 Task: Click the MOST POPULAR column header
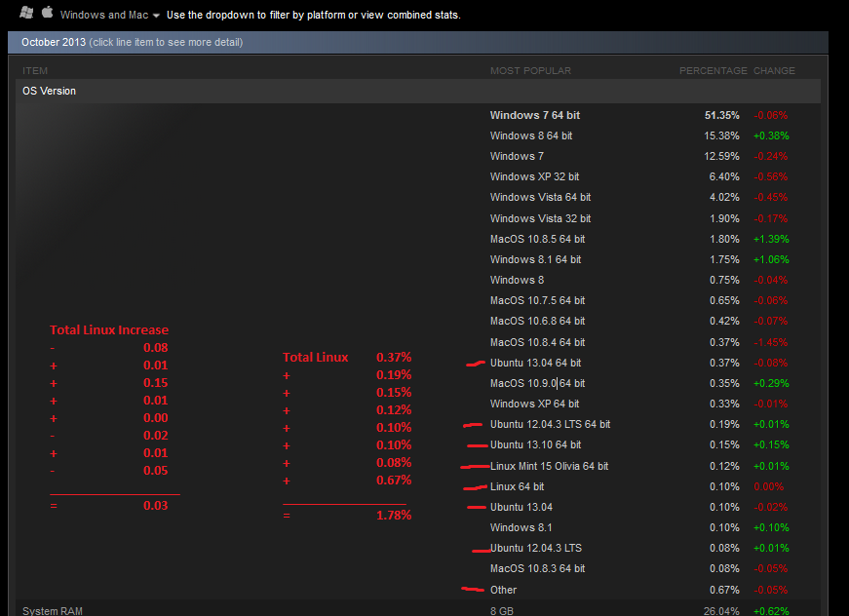click(x=530, y=71)
